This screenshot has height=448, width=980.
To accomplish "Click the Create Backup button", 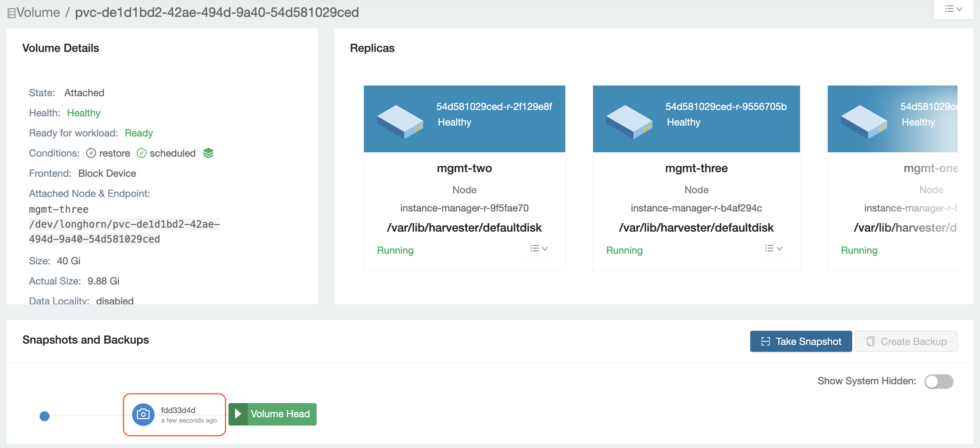I will [906, 341].
